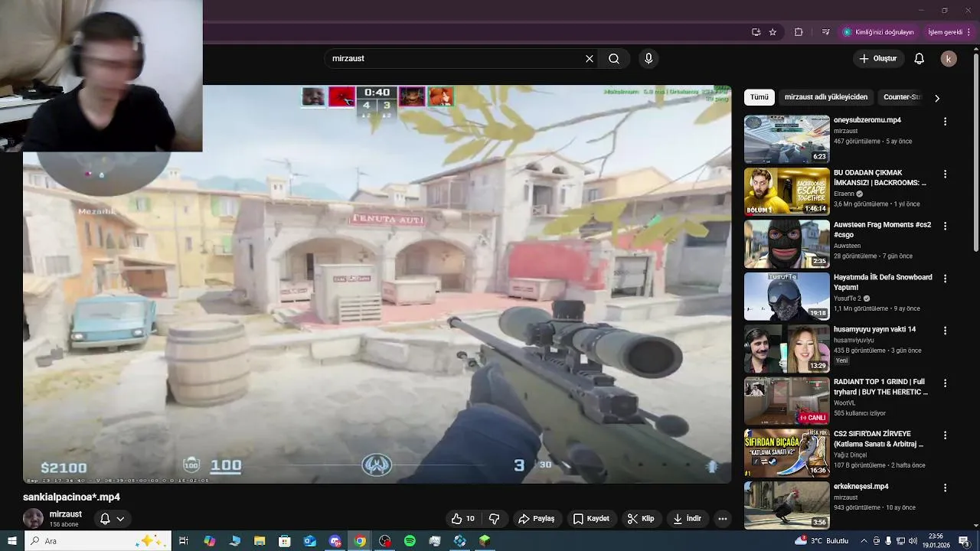The image size is (980, 551).
Task: Open options for RADIANT TOP 1 GRIND video
Action: point(945,383)
